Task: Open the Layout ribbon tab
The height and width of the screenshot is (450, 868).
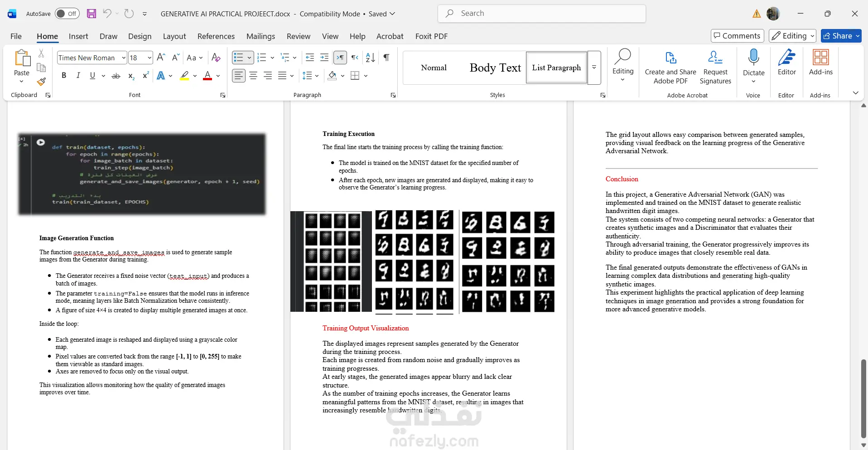Action: (x=174, y=36)
